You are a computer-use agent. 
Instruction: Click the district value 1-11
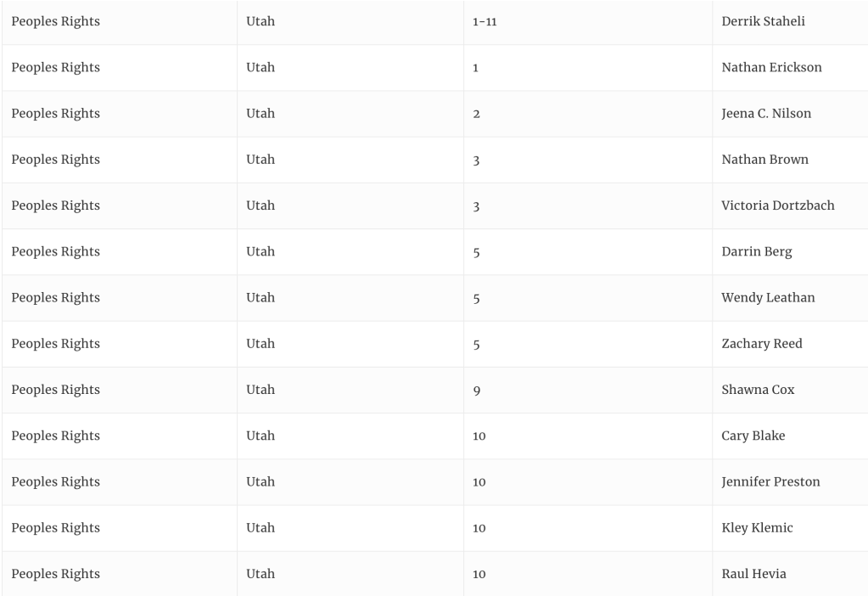(484, 22)
